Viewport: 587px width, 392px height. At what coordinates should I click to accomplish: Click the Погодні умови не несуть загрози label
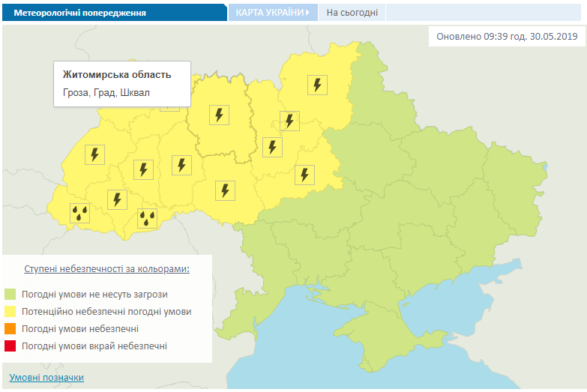(94, 295)
